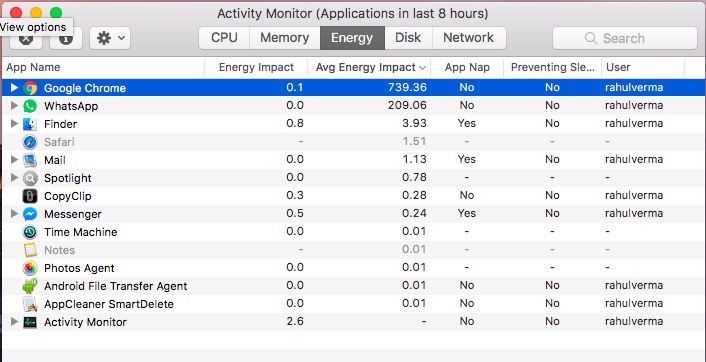Click the 739.36 average energy value
This screenshot has width=706, height=362.
point(407,87)
